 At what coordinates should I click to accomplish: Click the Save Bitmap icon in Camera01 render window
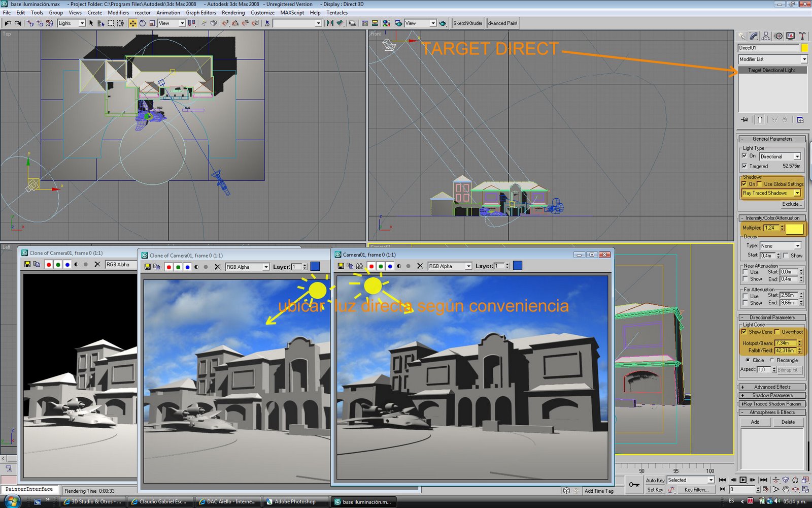[x=341, y=266]
